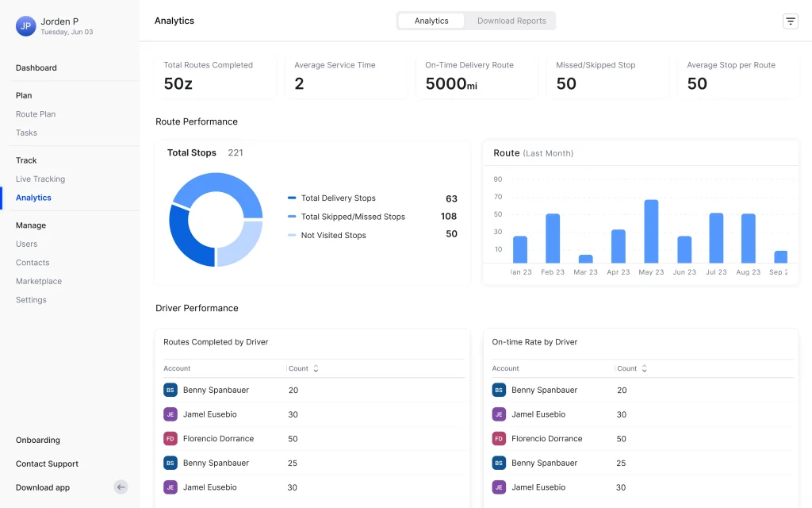Viewport: 812px width, 508px height.
Task: Navigate to Settings
Action: pyautogui.click(x=31, y=299)
